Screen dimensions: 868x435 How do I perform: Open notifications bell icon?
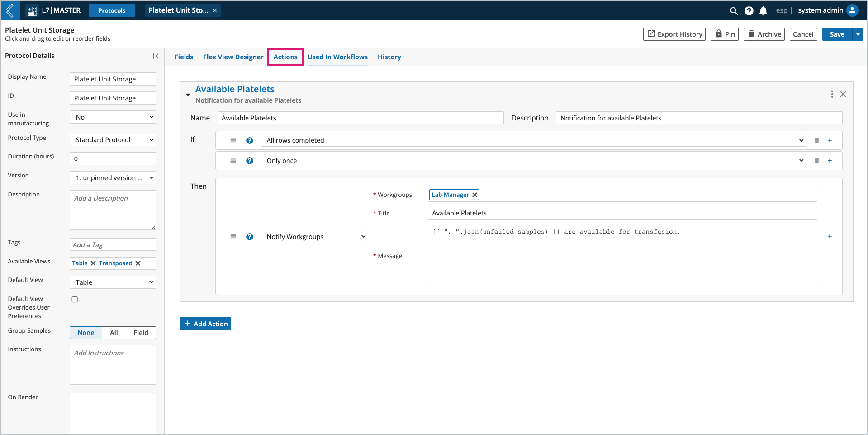pyautogui.click(x=764, y=11)
